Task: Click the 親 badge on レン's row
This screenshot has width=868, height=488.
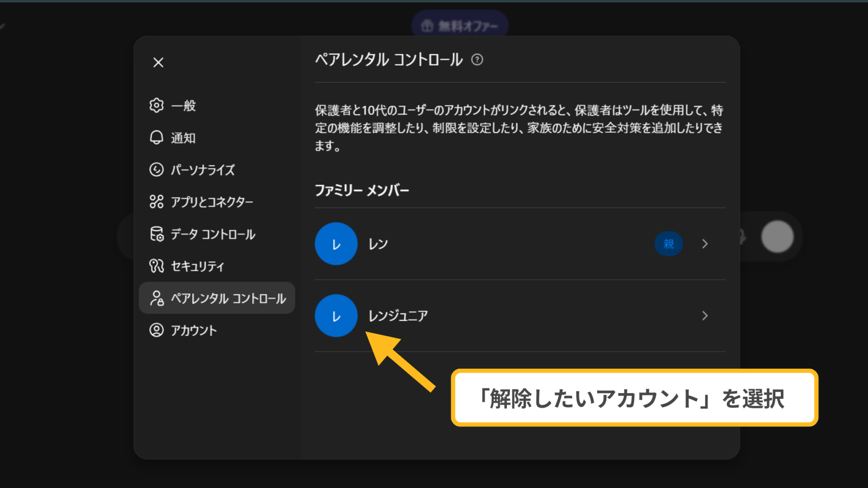Action: [669, 244]
